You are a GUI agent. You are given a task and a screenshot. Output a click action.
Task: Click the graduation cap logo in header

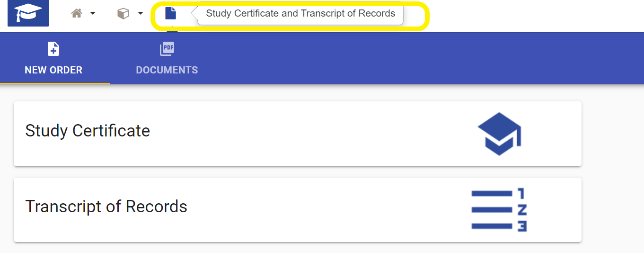pyautogui.click(x=28, y=13)
